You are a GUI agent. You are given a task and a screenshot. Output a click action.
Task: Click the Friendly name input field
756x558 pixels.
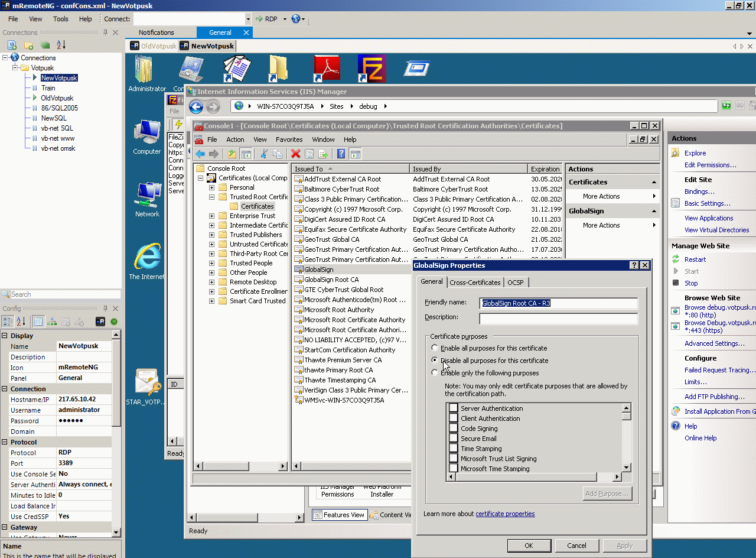pyautogui.click(x=559, y=303)
